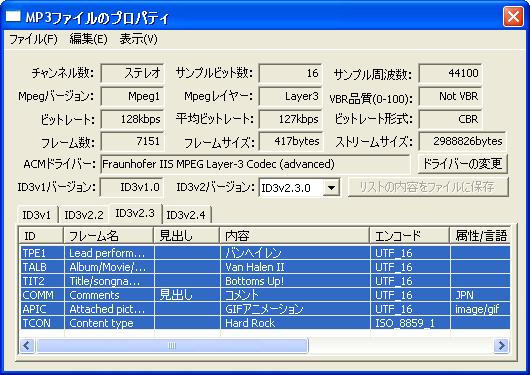
Task: Click the window title bar icon
Action: click(x=14, y=16)
